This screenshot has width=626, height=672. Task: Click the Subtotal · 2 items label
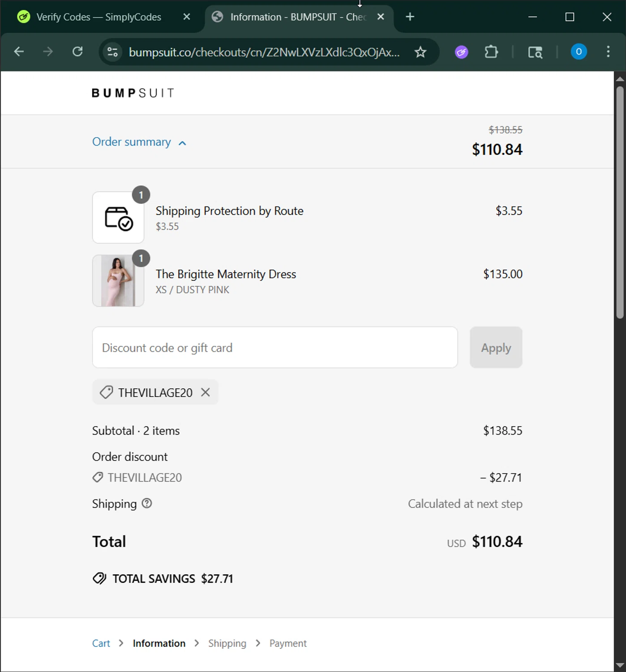pos(136,431)
